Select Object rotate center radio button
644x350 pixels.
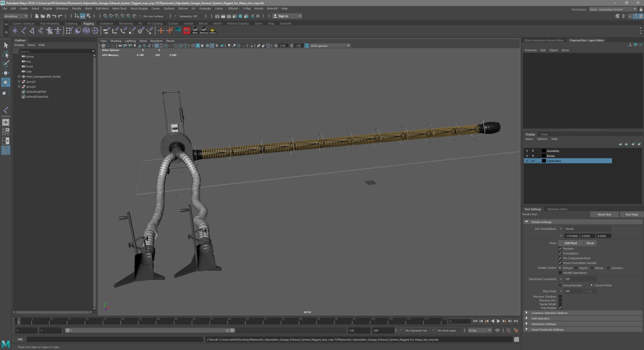point(576,268)
